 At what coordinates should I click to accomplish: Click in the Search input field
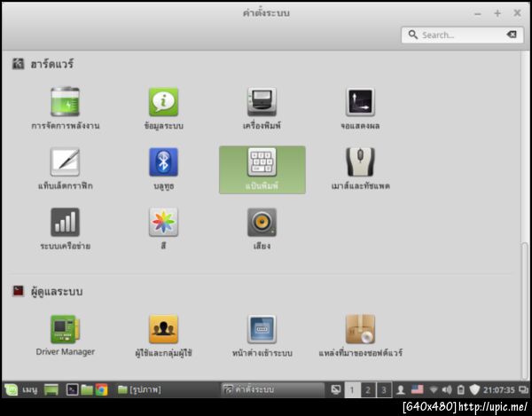point(462,35)
